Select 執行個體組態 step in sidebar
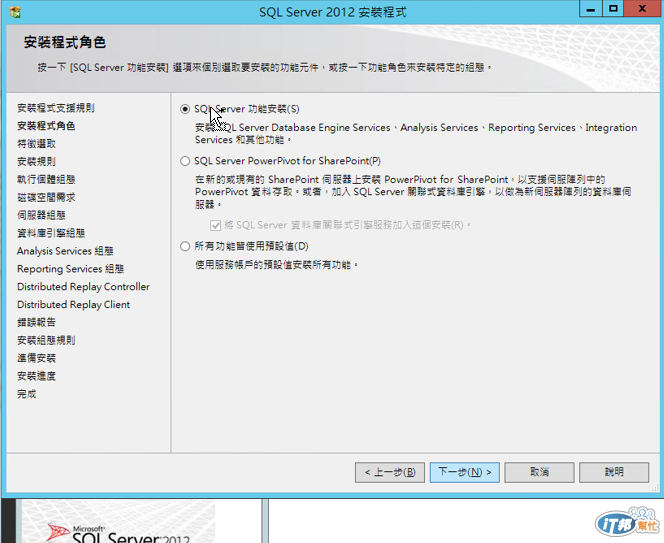This screenshot has width=664, height=543. pos(46,179)
